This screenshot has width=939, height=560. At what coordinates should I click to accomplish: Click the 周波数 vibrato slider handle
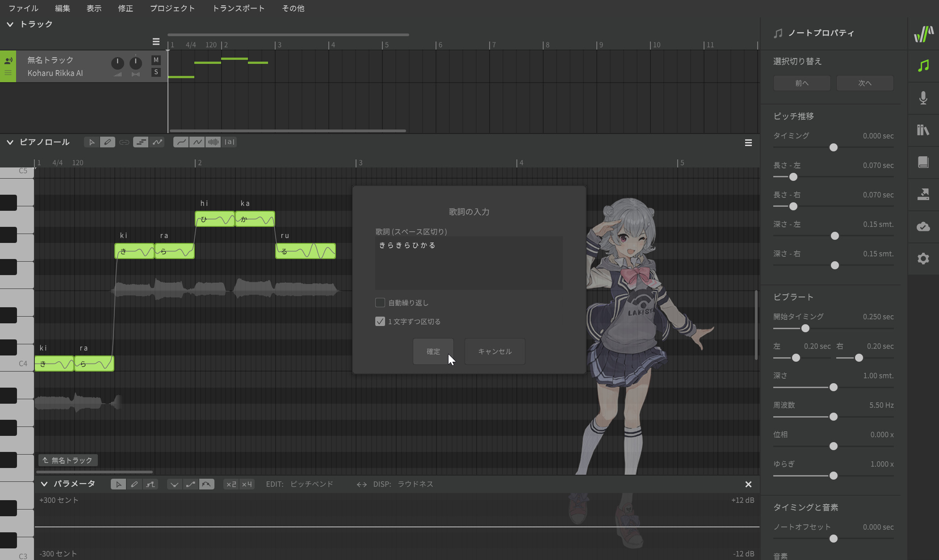pyautogui.click(x=834, y=417)
